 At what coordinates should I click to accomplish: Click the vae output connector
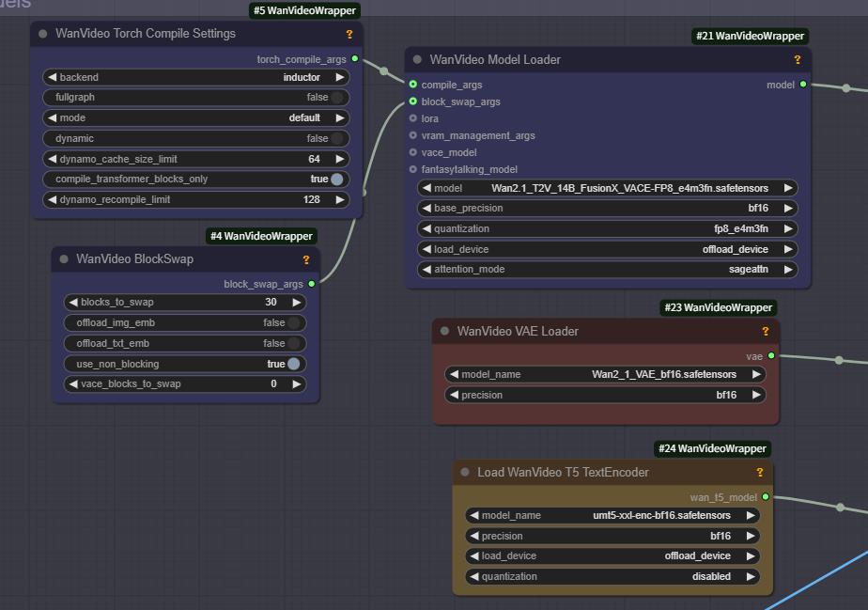(771, 355)
